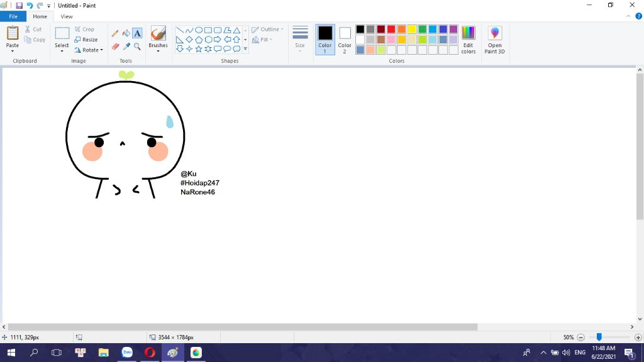The width and height of the screenshot is (644, 362).
Task: Click the zoom out minus button
Action: pos(580,337)
